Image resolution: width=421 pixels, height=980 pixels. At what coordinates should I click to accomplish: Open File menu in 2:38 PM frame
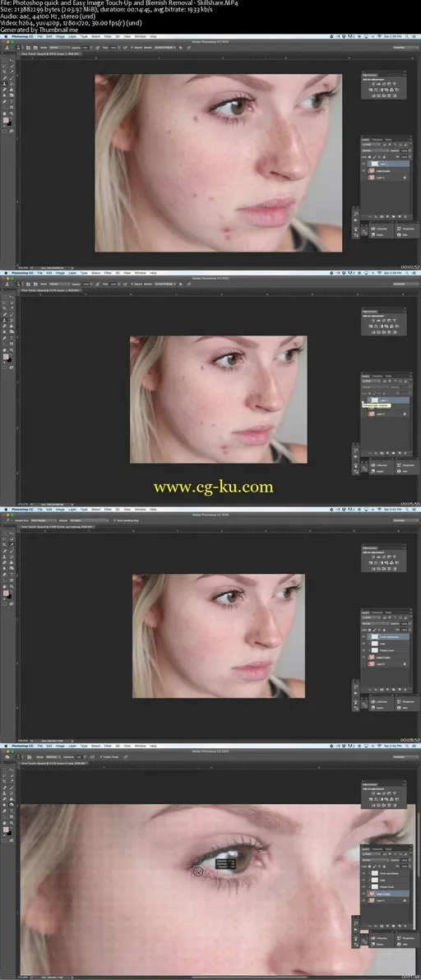pos(40,36)
